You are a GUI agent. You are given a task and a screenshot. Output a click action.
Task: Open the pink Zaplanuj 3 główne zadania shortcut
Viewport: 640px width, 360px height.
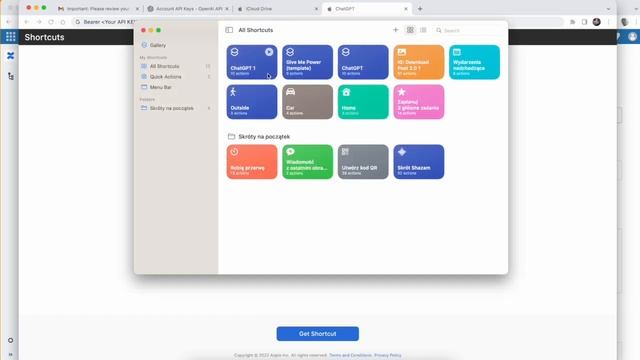419,102
